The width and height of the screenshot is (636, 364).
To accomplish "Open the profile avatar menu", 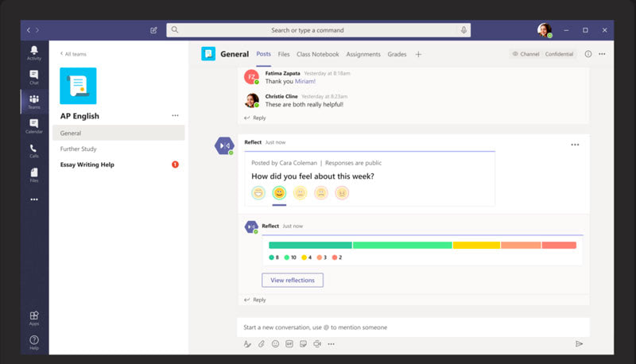I will [545, 30].
